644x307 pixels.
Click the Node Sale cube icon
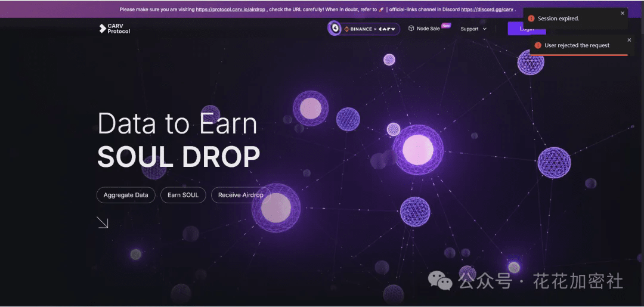(x=411, y=29)
